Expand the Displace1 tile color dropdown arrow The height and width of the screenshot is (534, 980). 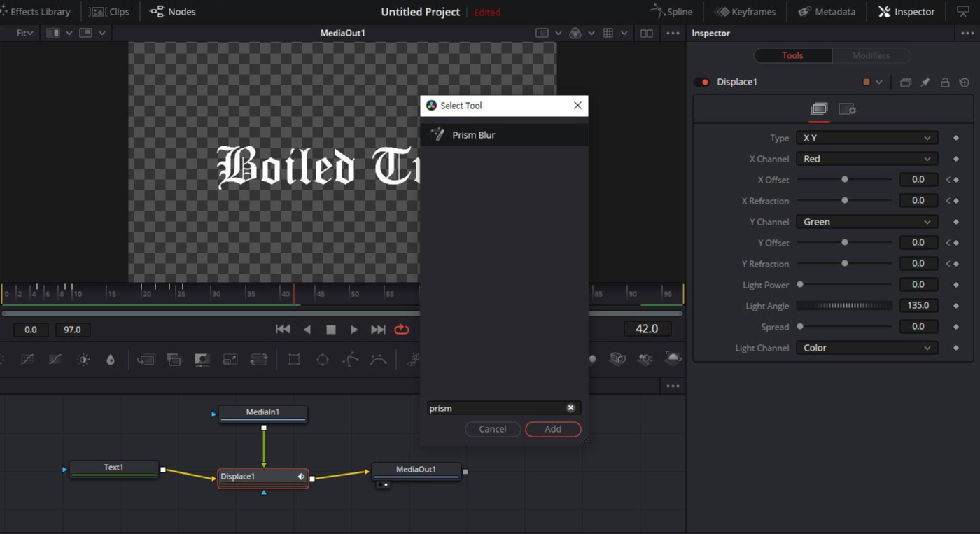[879, 83]
